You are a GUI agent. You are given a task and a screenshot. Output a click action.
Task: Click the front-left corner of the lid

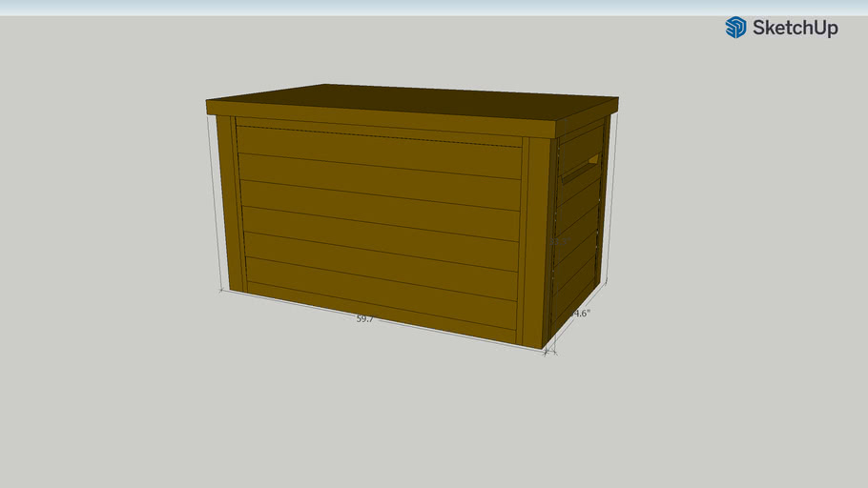point(208,101)
